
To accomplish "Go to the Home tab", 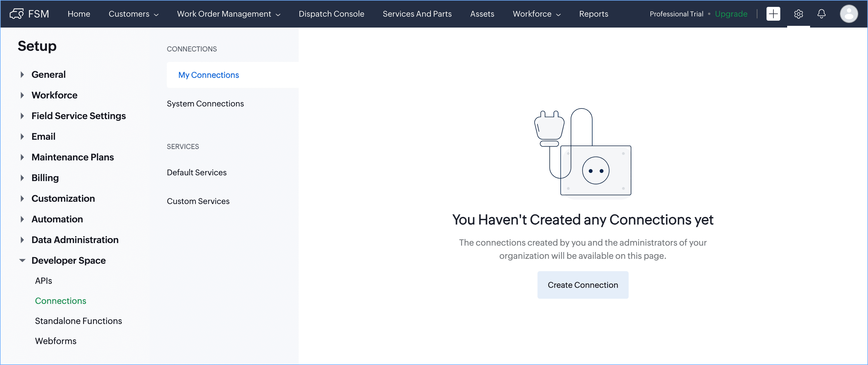I will coord(79,14).
